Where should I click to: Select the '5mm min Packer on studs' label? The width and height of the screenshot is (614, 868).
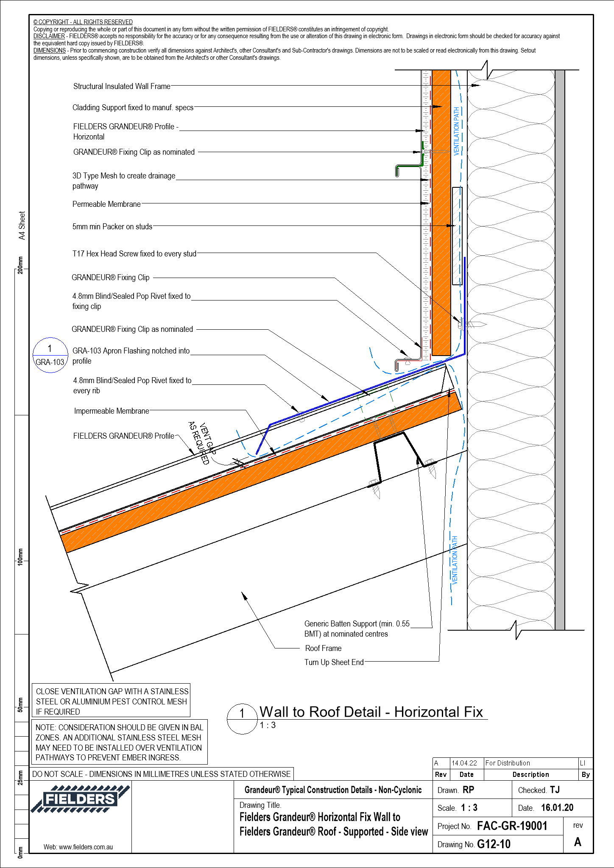click(x=112, y=227)
